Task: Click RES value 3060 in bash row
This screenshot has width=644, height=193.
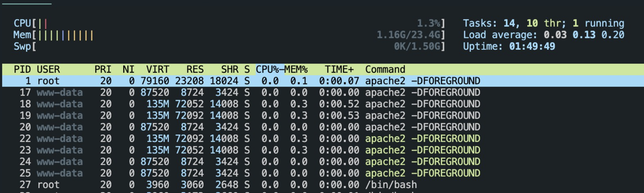Action: 192,185
